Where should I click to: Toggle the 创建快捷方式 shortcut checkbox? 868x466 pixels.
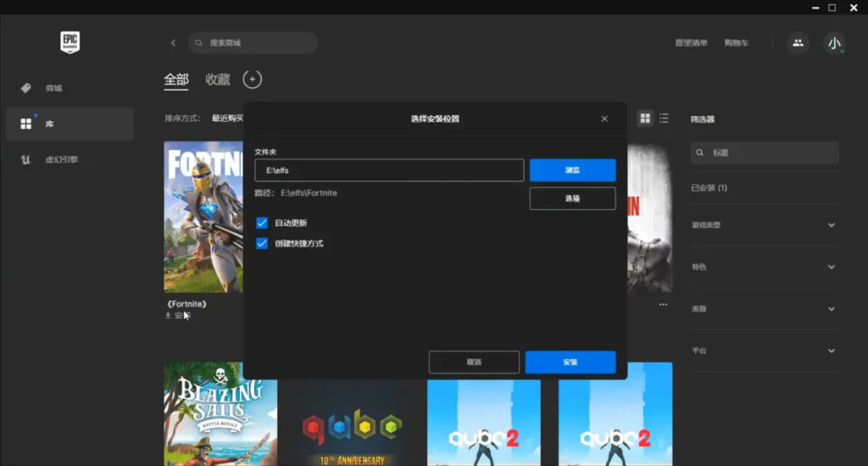tap(262, 243)
